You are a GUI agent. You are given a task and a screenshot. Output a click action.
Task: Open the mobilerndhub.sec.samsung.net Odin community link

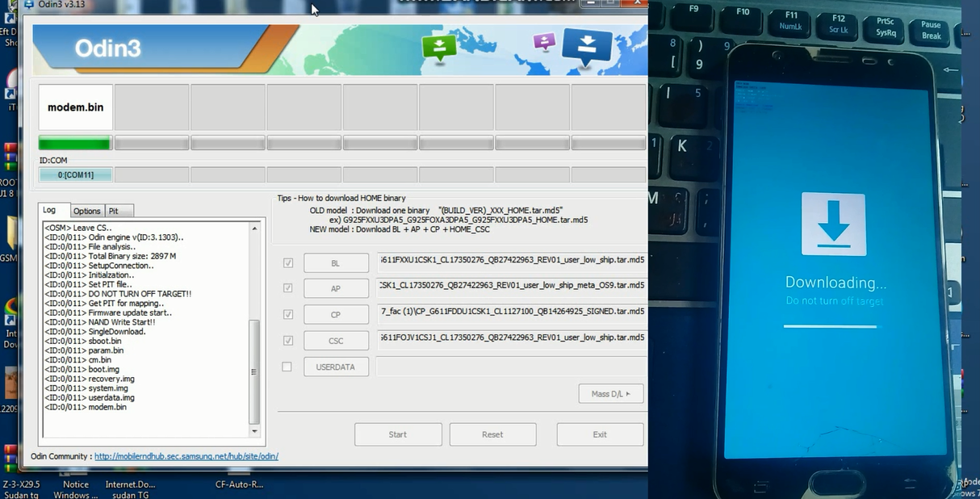coord(186,456)
